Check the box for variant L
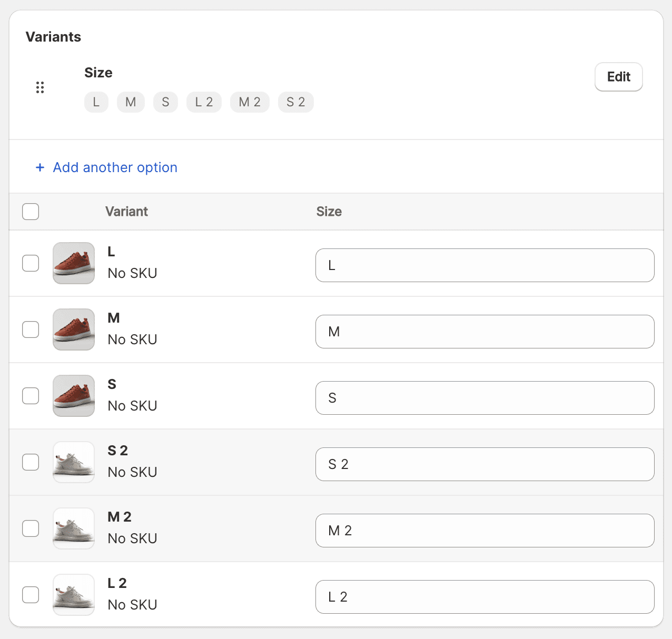The height and width of the screenshot is (639, 672). point(31,263)
